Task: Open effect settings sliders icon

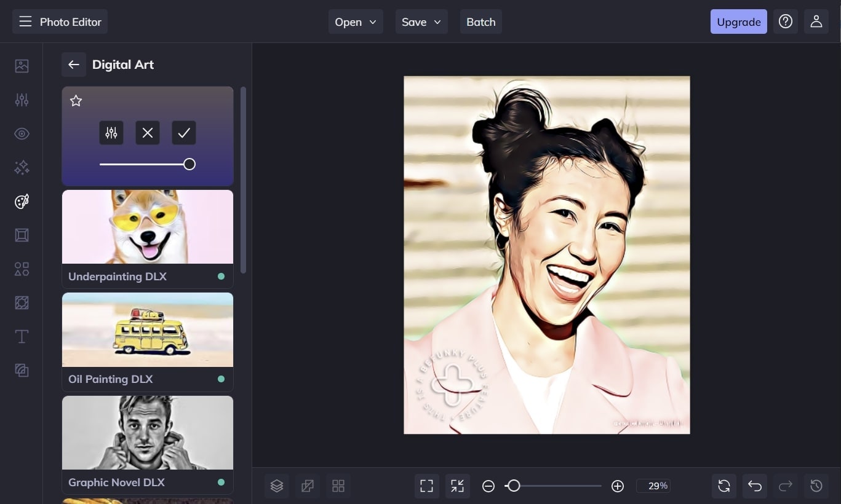Action: 111,133
